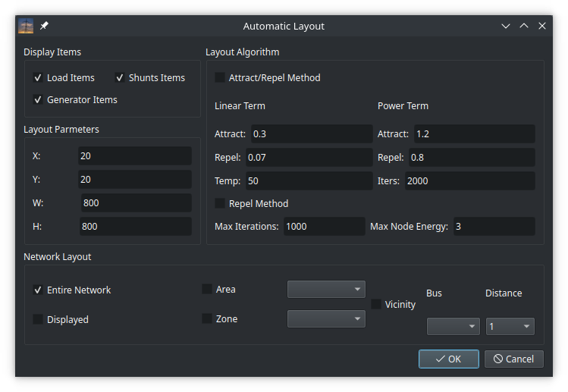568x392 pixels.
Task: Click the application icon in the title bar
Action: tap(26, 26)
